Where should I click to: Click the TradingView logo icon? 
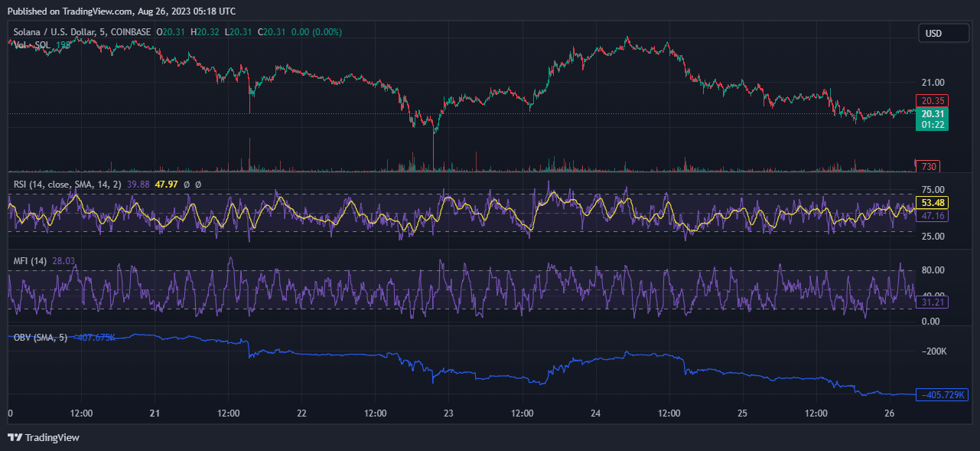pyautogui.click(x=15, y=437)
